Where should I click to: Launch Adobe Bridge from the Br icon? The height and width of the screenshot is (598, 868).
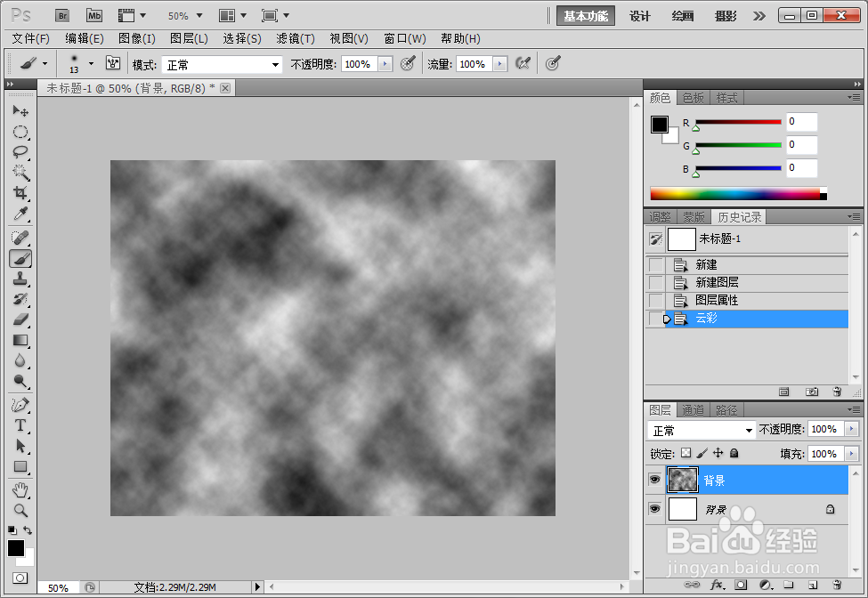[62, 15]
